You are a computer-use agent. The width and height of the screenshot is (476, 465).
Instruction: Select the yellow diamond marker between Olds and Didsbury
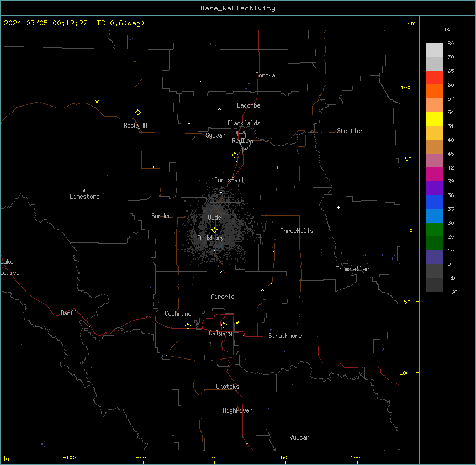215,230
